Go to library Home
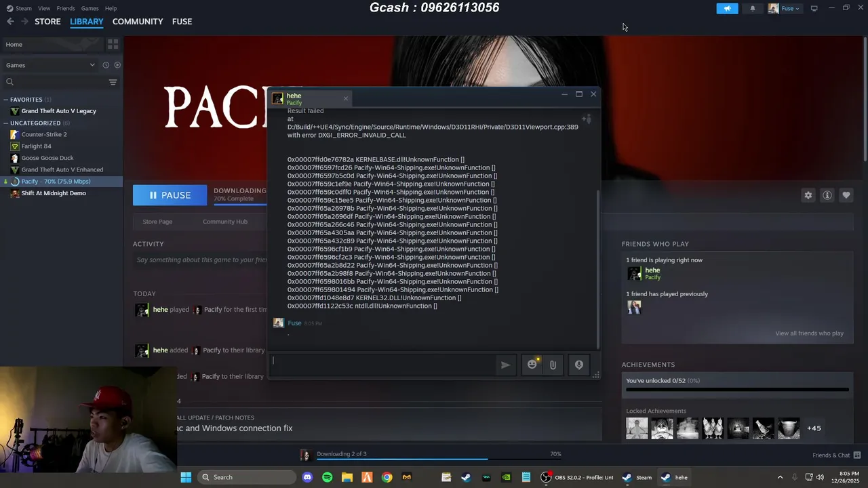This screenshot has height=488, width=868. [x=51, y=44]
